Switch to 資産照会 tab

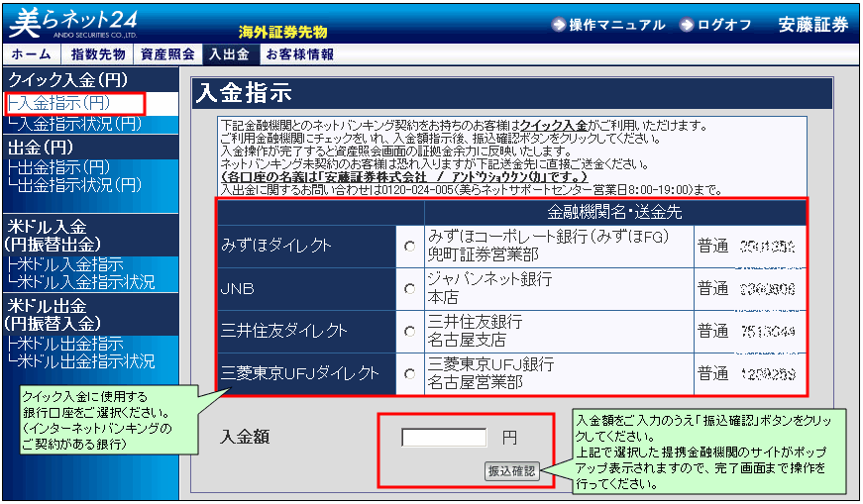167,53
